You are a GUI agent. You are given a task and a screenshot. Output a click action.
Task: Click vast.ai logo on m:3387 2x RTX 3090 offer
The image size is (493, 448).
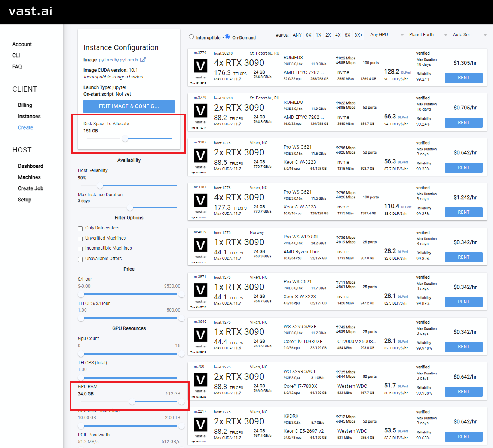pos(200,156)
